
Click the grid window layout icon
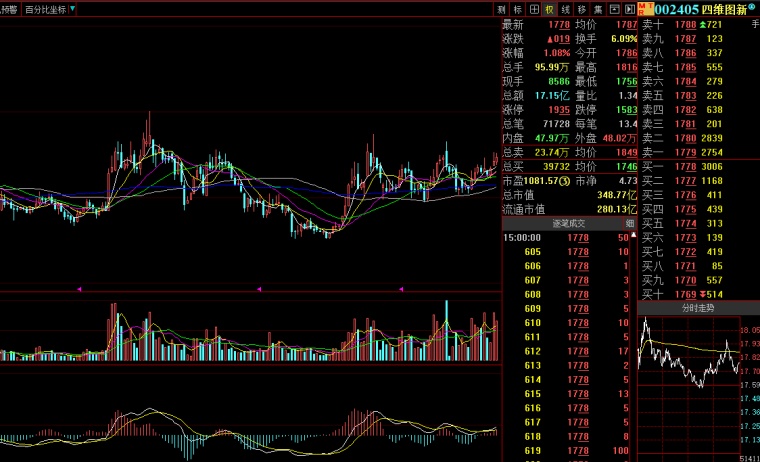(x=534, y=9)
